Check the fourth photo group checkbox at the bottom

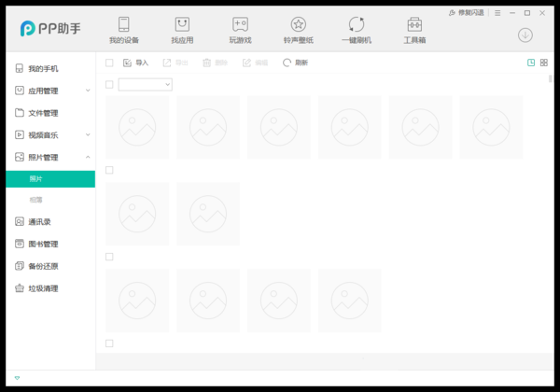(109, 343)
